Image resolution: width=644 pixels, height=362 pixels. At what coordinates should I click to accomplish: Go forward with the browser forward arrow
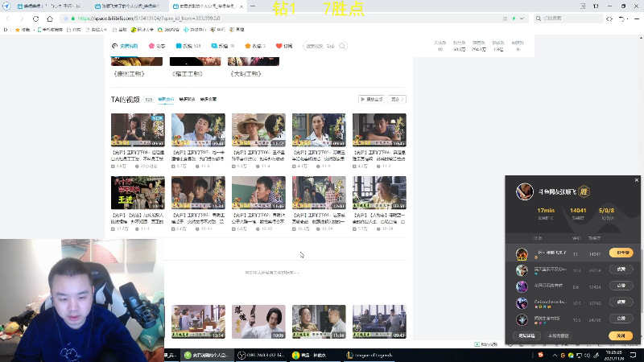pos(22,19)
